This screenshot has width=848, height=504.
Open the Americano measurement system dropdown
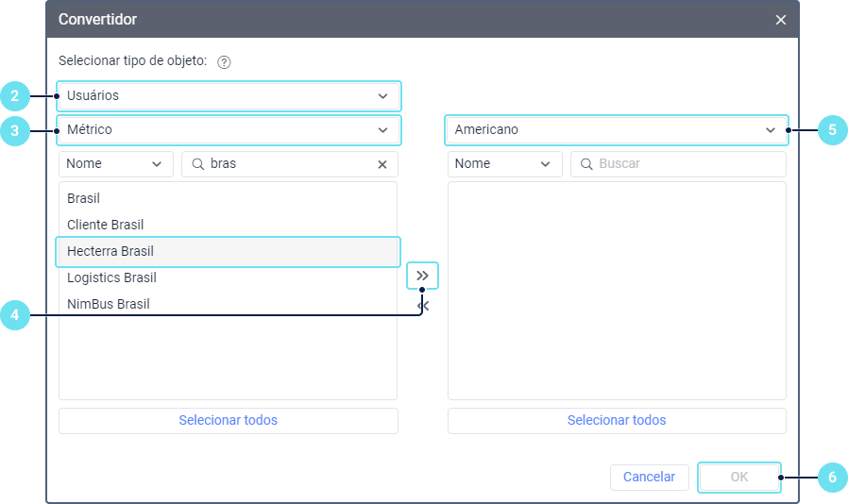pyautogui.click(x=616, y=130)
